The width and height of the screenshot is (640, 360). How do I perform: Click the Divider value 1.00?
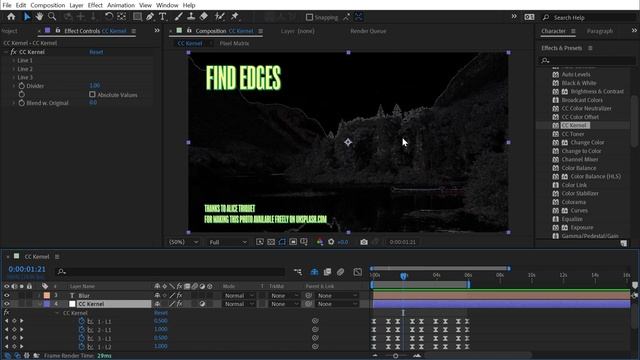(x=95, y=86)
